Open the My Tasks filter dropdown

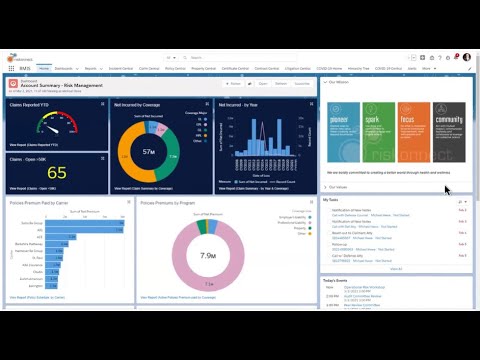click(462, 202)
